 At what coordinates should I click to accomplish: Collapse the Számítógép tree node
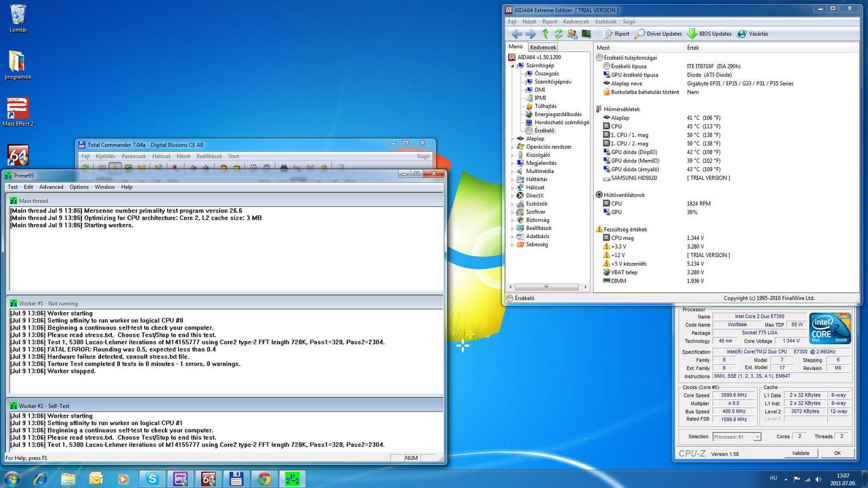pos(512,66)
